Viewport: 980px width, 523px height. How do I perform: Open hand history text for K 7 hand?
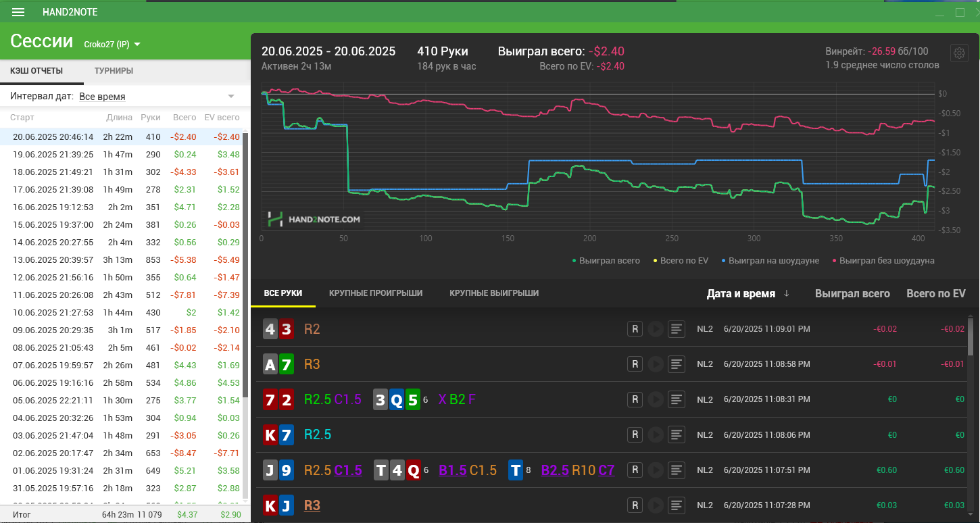pos(677,434)
